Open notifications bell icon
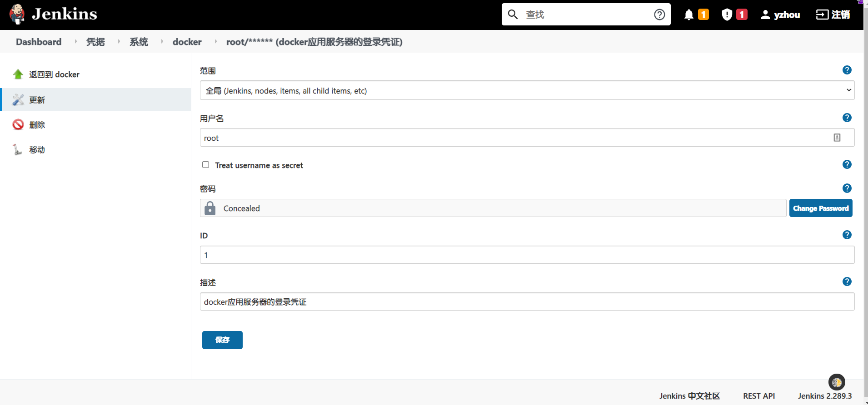This screenshot has height=405, width=868. 689,15
